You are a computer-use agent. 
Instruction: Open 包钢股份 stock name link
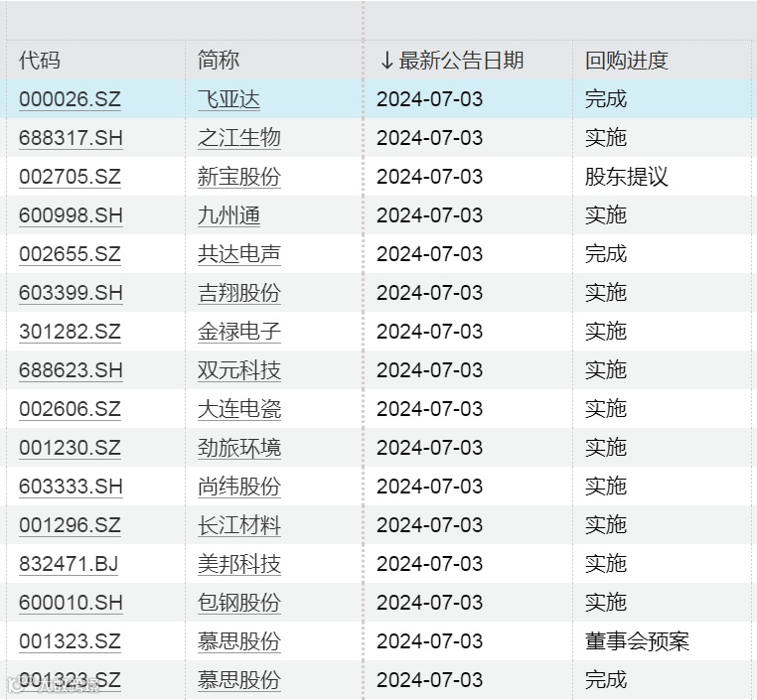[239, 603]
